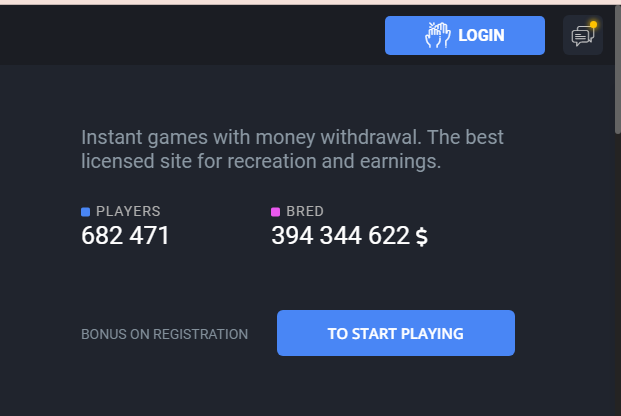Click the vertical scrollbar thumb
The height and width of the screenshot is (416, 621).
[x=618, y=69]
